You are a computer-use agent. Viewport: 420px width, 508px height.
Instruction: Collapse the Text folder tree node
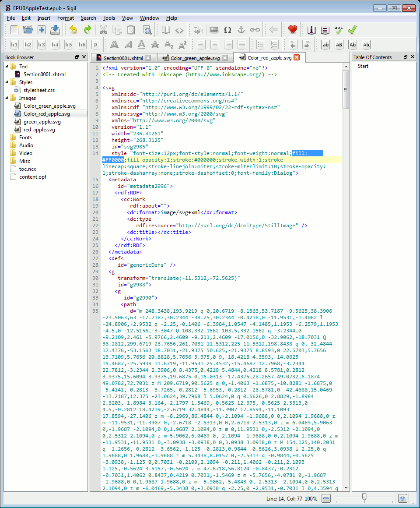pyautogui.click(x=7, y=67)
